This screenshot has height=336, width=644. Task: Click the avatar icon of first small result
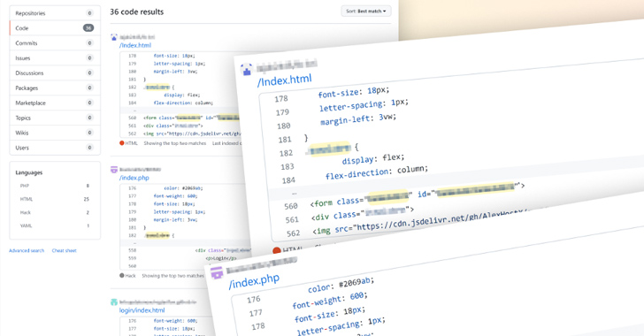coord(114,37)
